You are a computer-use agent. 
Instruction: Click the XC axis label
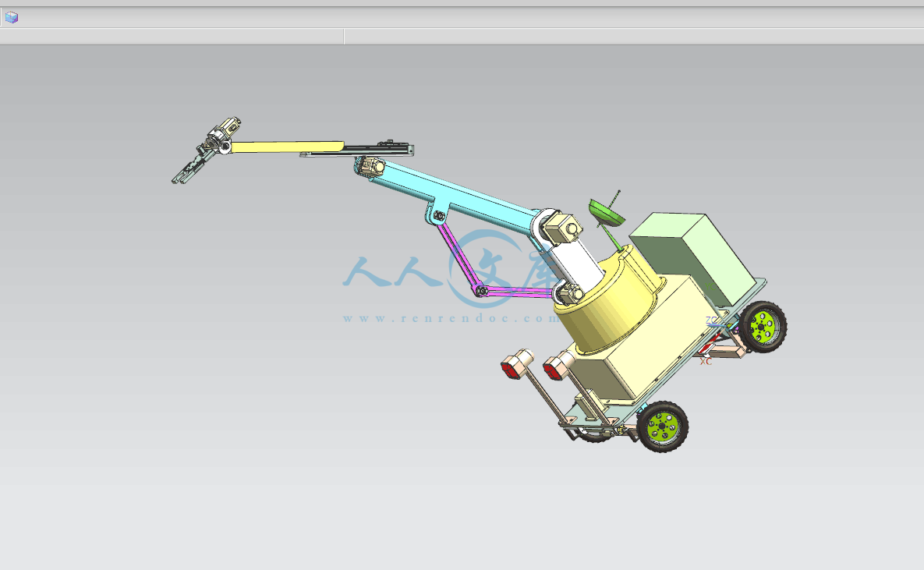[x=706, y=360]
